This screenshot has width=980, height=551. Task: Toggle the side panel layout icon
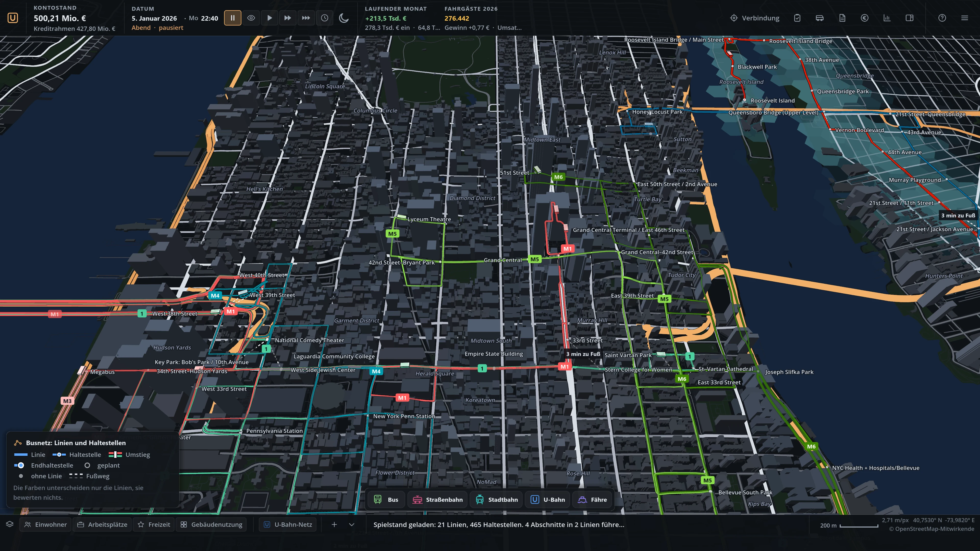click(x=910, y=18)
